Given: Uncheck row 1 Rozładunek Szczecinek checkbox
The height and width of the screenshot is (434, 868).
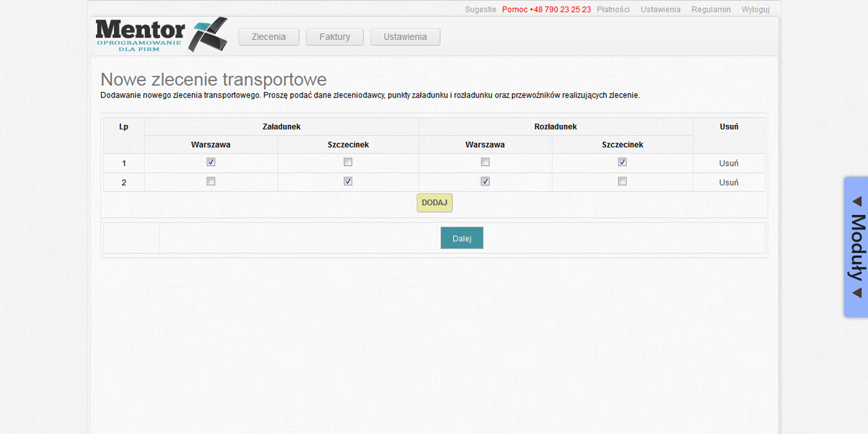Looking at the screenshot, I should pos(622,162).
